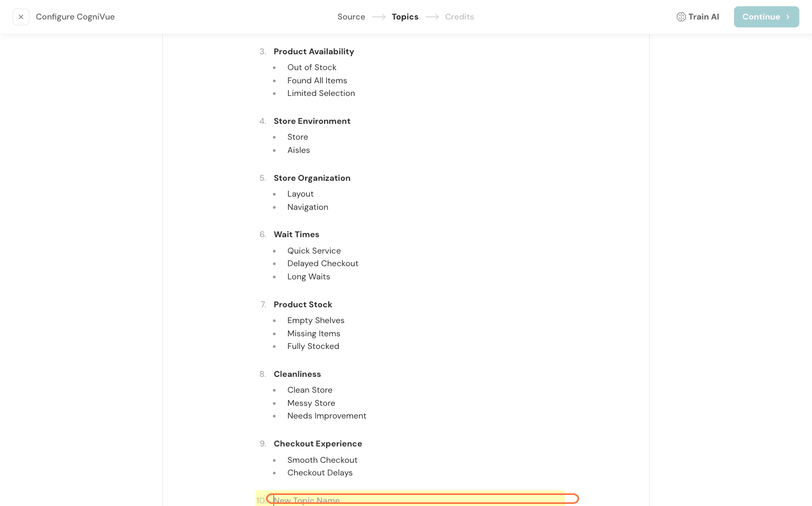
Task: Click the Aisles subtopic
Action: [x=298, y=150]
